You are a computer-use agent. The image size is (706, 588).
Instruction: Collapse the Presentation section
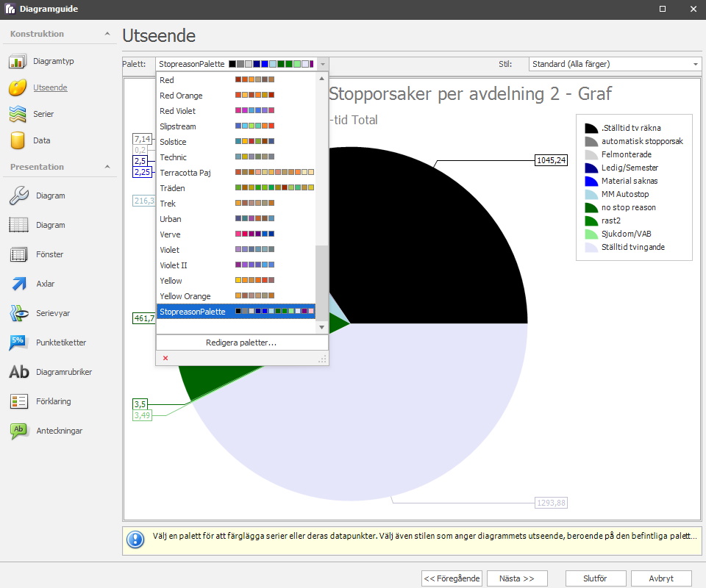coord(107,167)
